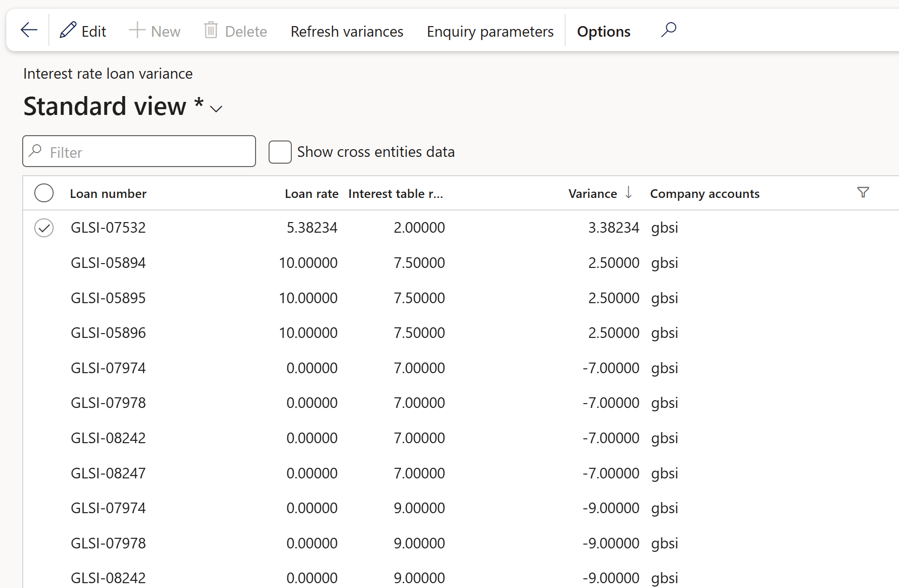The image size is (899, 588).
Task: Click the New plus button
Action: coord(155,31)
